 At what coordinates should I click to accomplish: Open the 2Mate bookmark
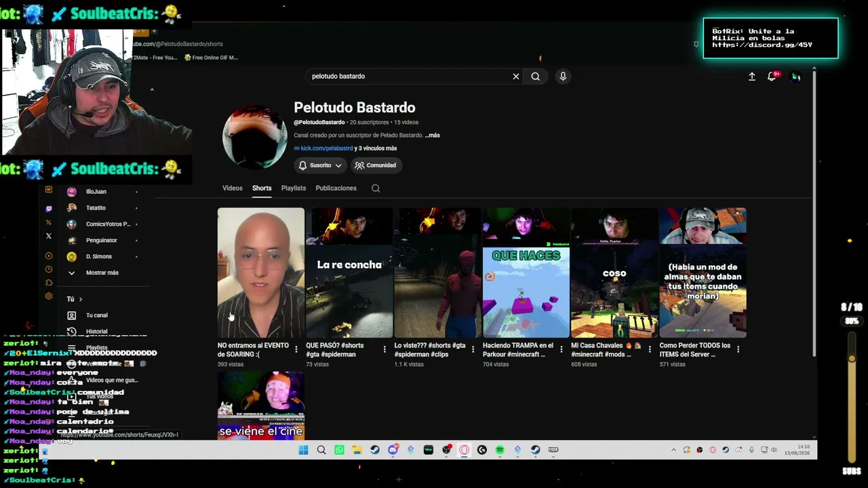point(155,58)
